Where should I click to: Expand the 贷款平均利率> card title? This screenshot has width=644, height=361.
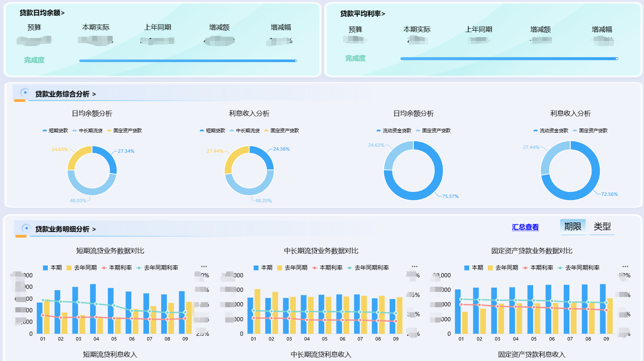tap(363, 14)
